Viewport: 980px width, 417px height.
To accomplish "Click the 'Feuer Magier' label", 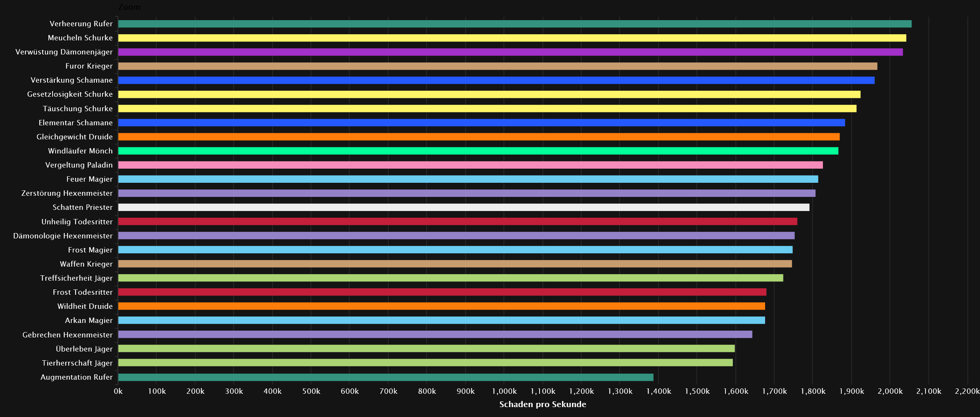I will tap(90, 179).
